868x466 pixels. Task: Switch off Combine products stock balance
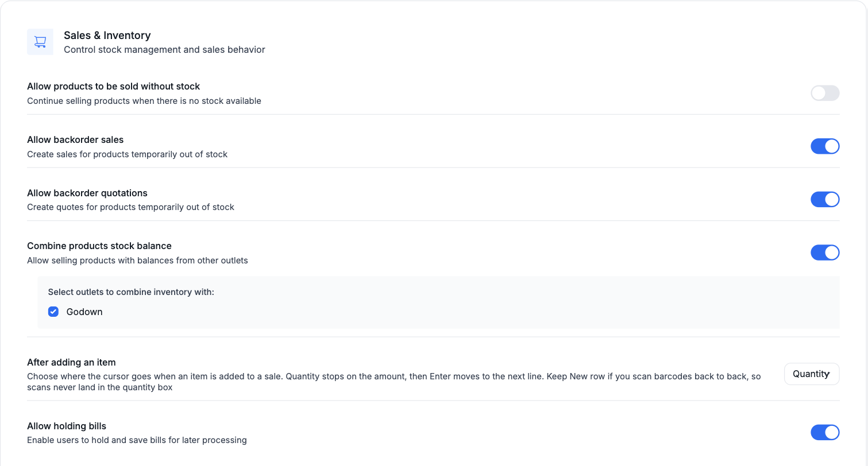pos(825,253)
